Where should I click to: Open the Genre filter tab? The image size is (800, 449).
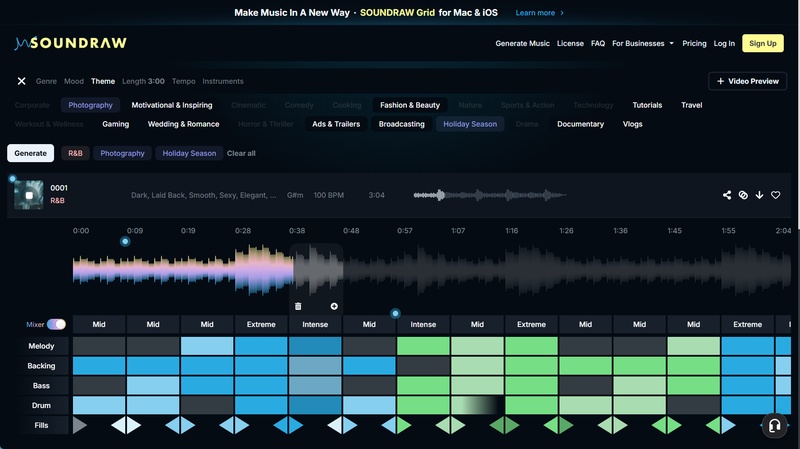[x=46, y=81]
